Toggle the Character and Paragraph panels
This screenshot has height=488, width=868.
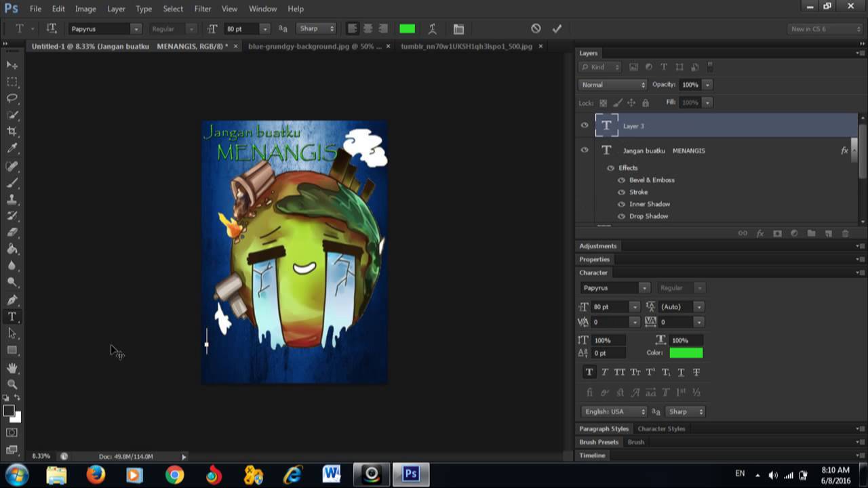pos(458,28)
